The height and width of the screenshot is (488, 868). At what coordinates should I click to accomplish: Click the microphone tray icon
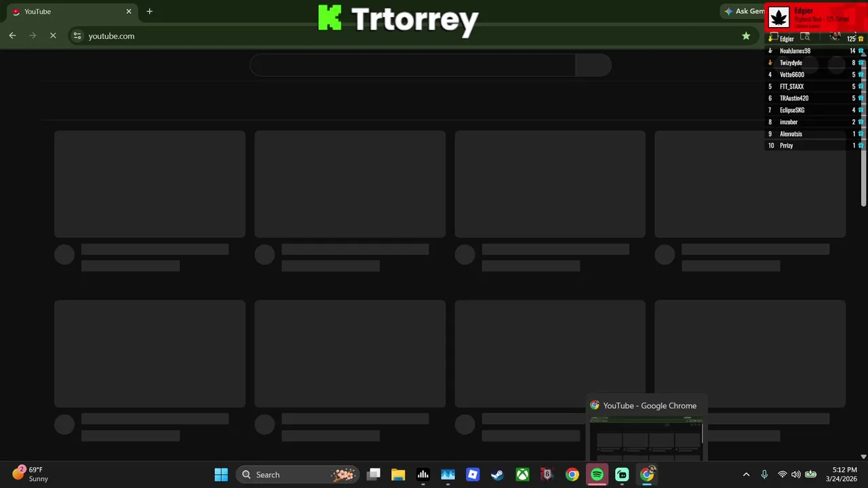(764, 474)
